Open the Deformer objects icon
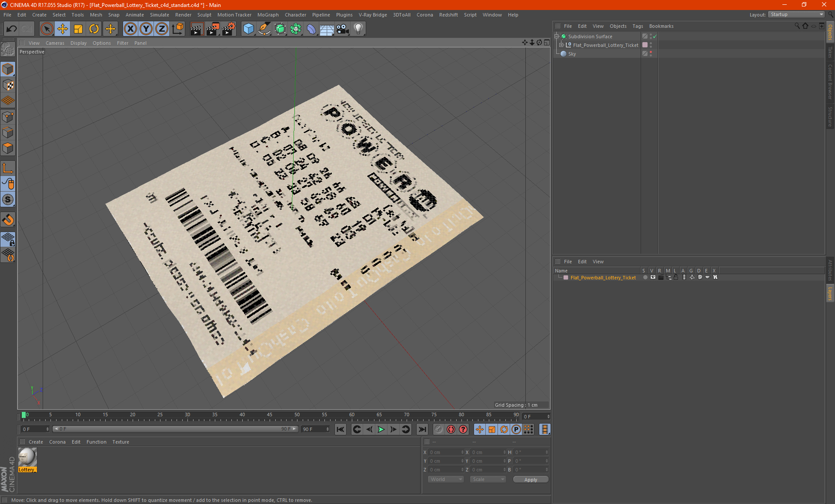The image size is (835, 504). 312,29
